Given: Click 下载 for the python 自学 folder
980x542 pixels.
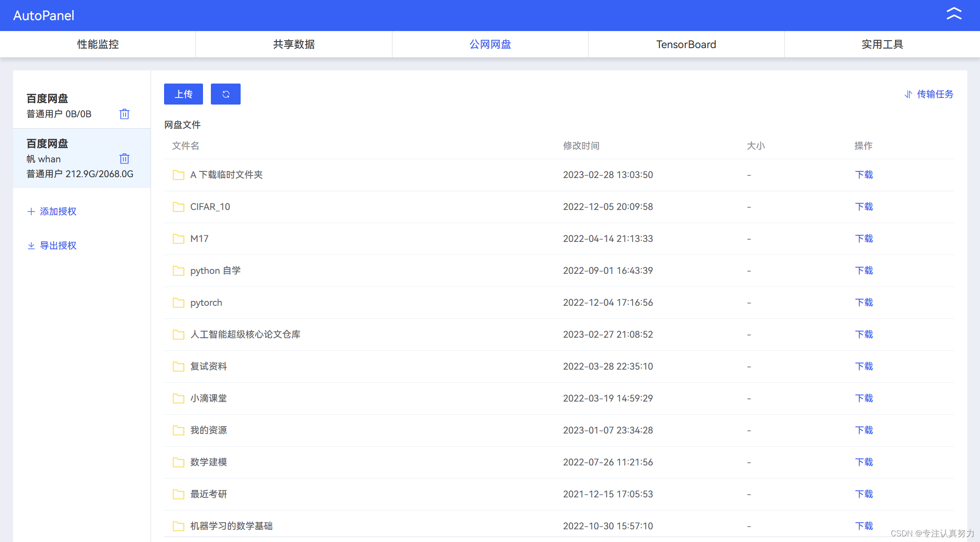Looking at the screenshot, I should click(x=864, y=270).
